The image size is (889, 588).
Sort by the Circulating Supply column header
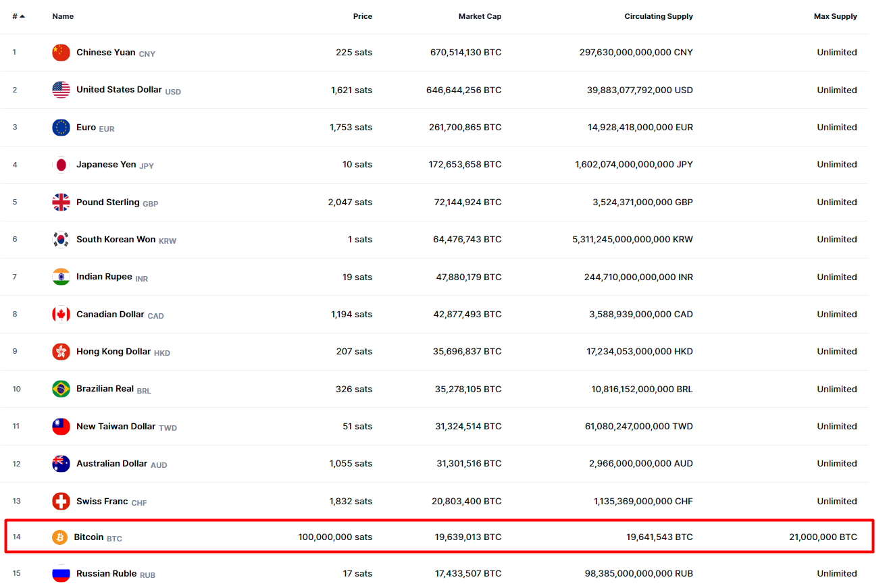coord(659,16)
